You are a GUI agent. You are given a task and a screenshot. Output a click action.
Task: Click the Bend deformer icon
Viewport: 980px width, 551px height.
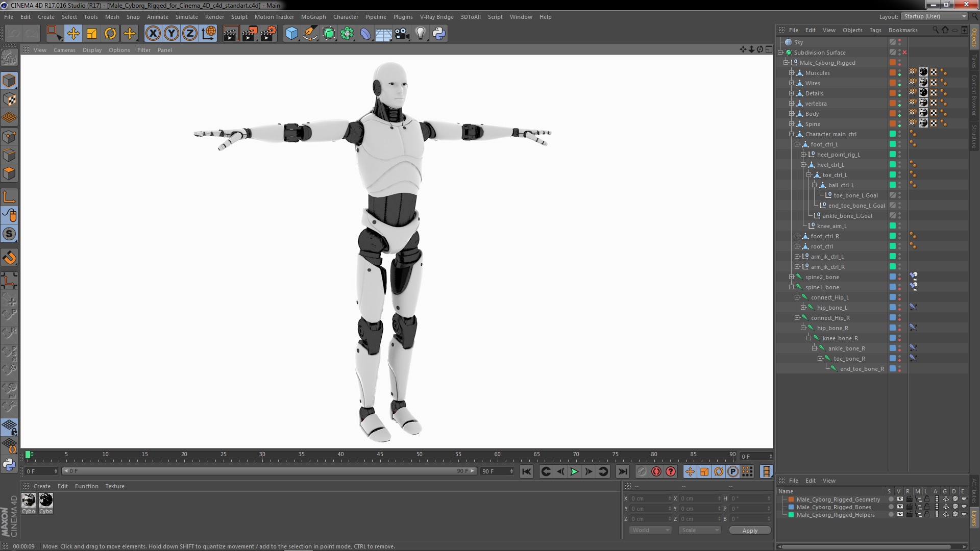click(x=365, y=34)
